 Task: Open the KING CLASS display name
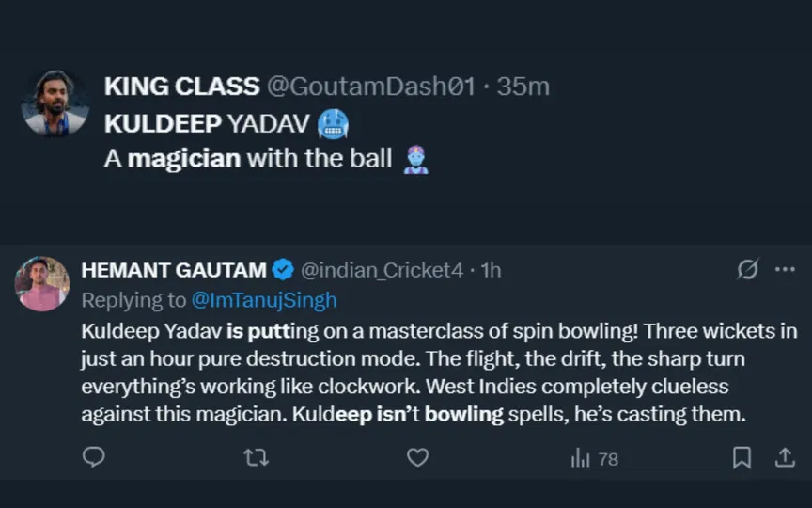pos(181,87)
